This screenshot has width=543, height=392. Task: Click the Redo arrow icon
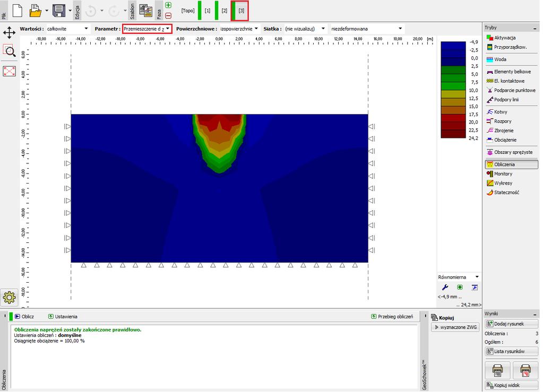click(x=114, y=11)
